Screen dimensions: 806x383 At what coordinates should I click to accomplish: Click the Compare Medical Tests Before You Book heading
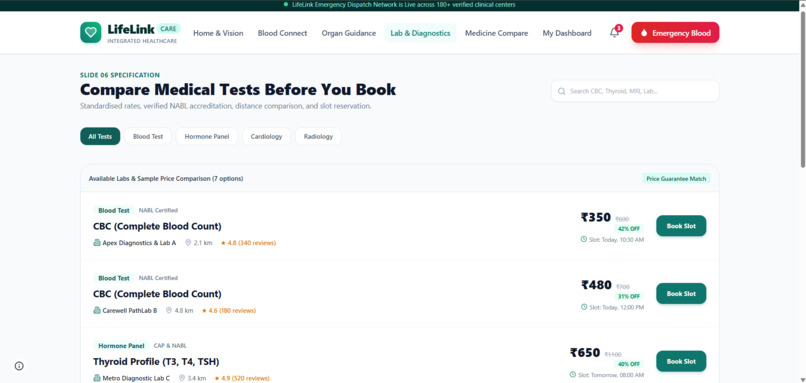(238, 89)
